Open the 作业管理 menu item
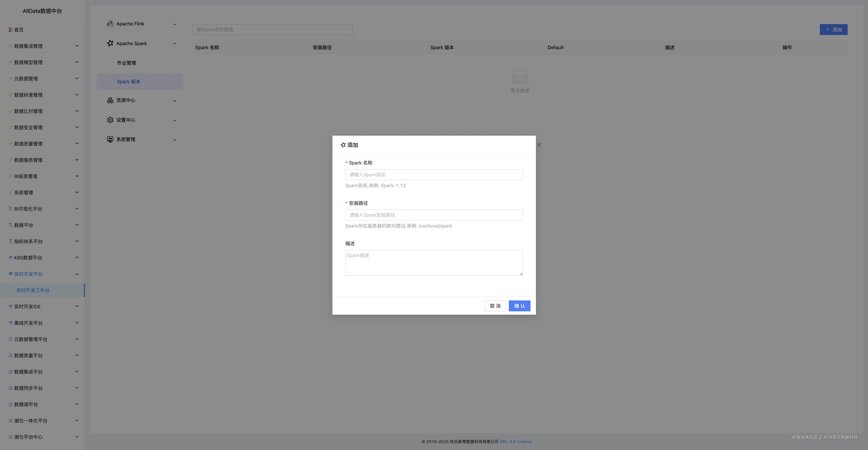Viewport: 868px width, 450px height. (126, 63)
